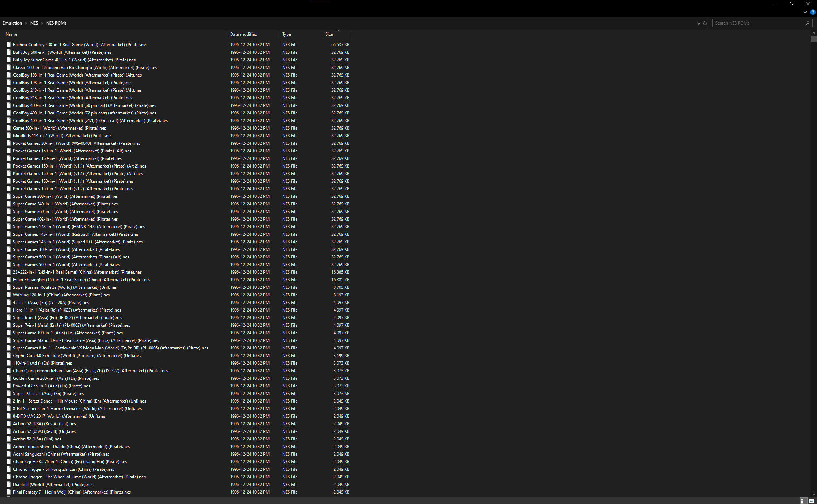Select Mindkids 114-in-1 file icon
The height and width of the screenshot is (504, 817).
tap(8, 136)
